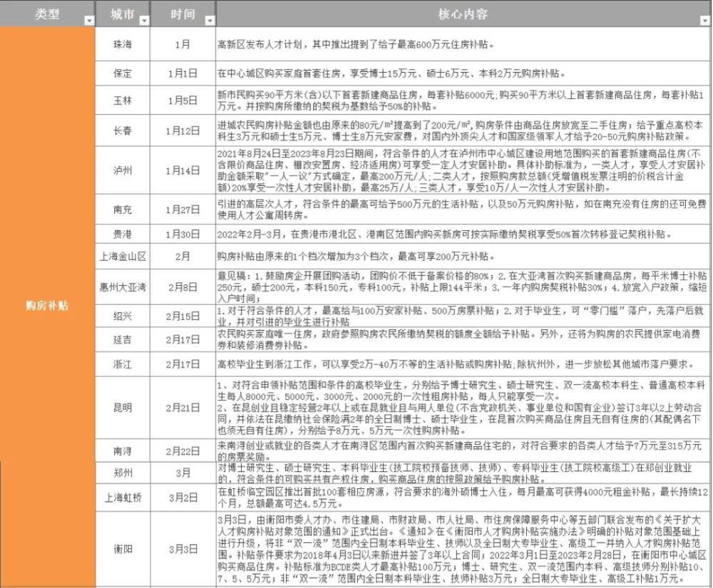The image size is (713, 588).
Task: Click the 保定 city cell
Action: 123,73
